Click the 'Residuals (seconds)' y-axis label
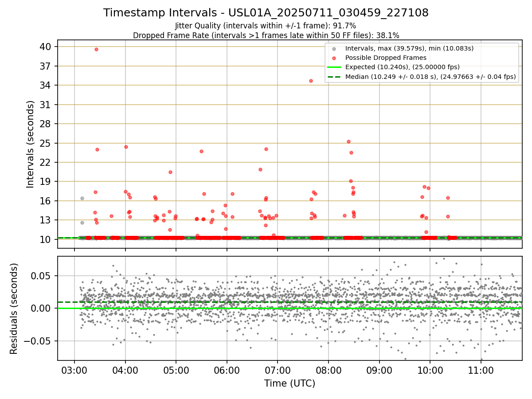The width and height of the screenshot is (532, 399). (x=14, y=309)
